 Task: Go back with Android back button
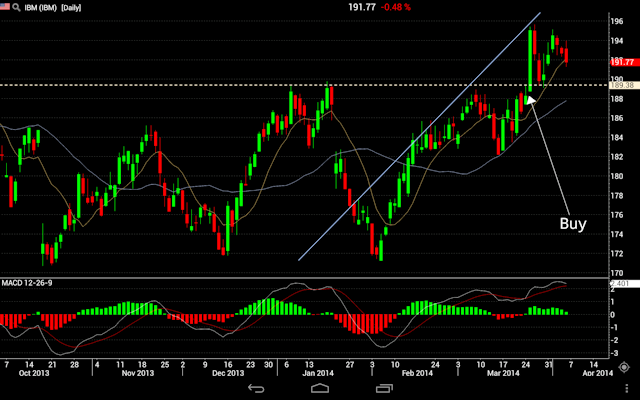[x=256, y=388]
